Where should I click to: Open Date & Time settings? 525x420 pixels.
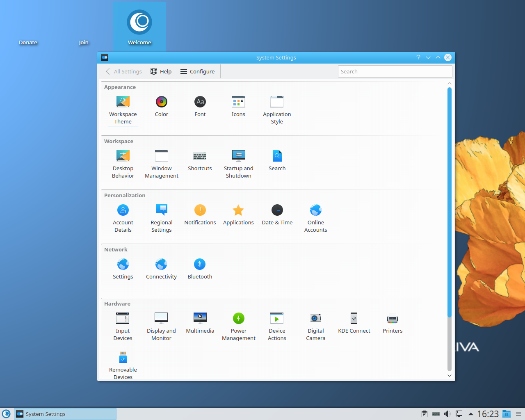277,215
